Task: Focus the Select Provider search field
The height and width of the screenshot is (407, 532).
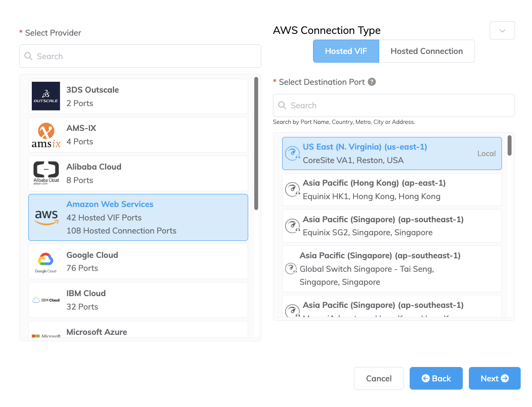Action: [140, 56]
